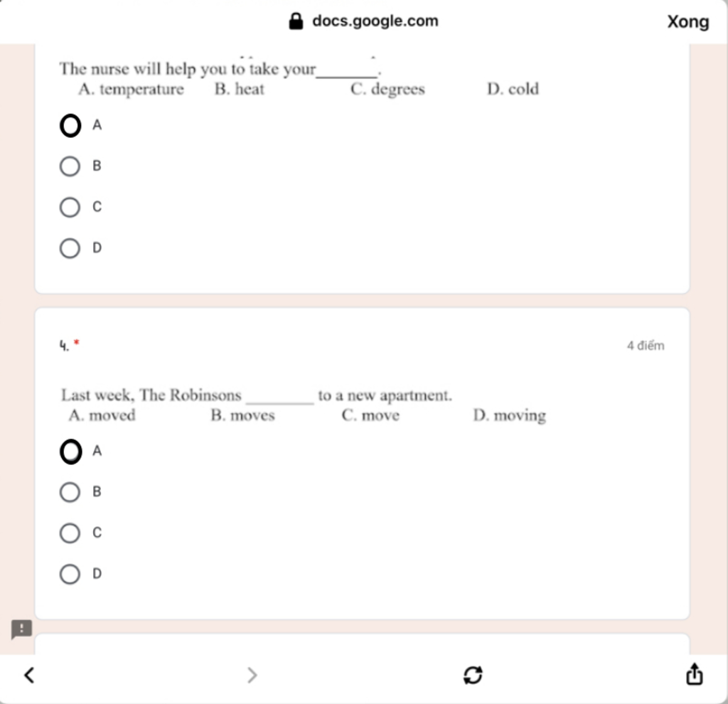Viewport: 728px width, 704px height.
Task: Tap the nurse temperature question text
Action: [220, 69]
